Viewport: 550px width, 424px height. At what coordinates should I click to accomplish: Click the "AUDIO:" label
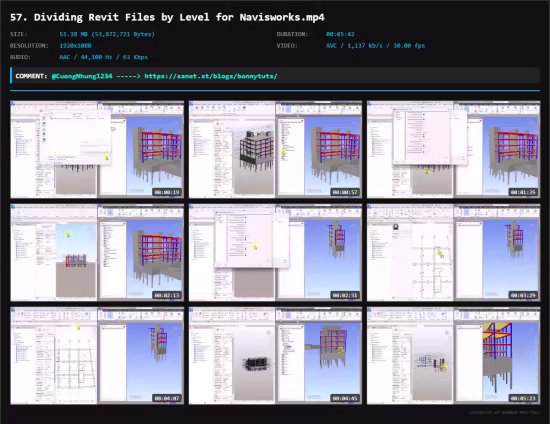tap(20, 57)
